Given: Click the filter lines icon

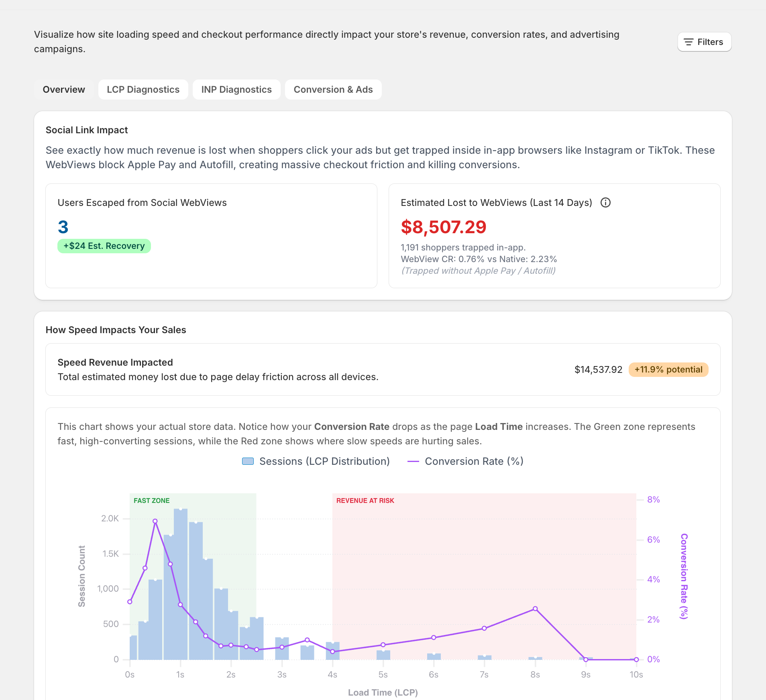Looking at the screenshot, I should [x=689, y=42].
